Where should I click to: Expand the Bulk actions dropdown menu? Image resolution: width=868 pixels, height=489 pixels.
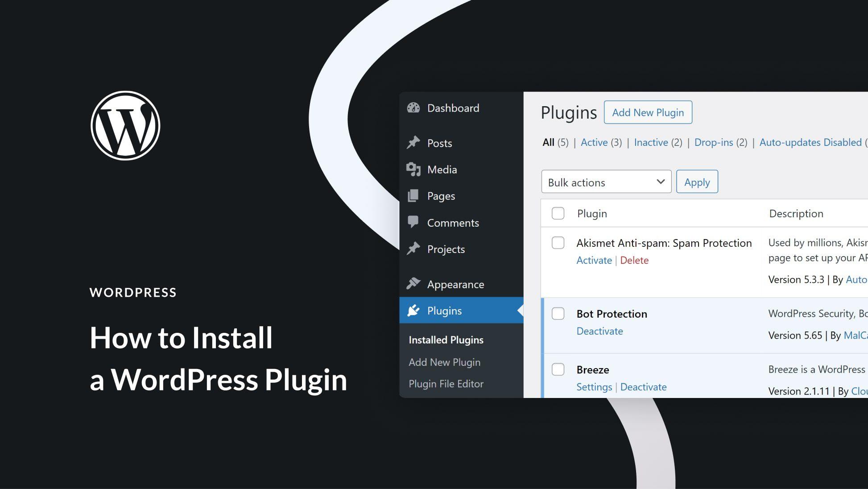[x=606, y=182]
